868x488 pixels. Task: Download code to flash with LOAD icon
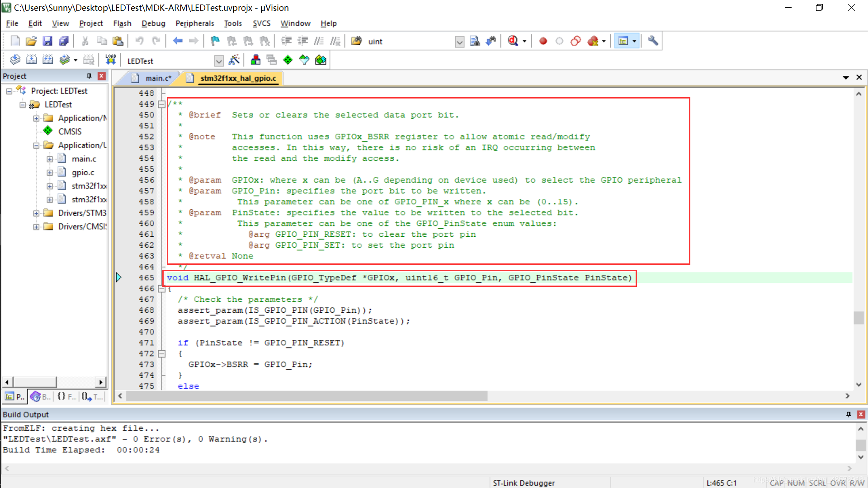pyautogui.click(x=111, y=60)
